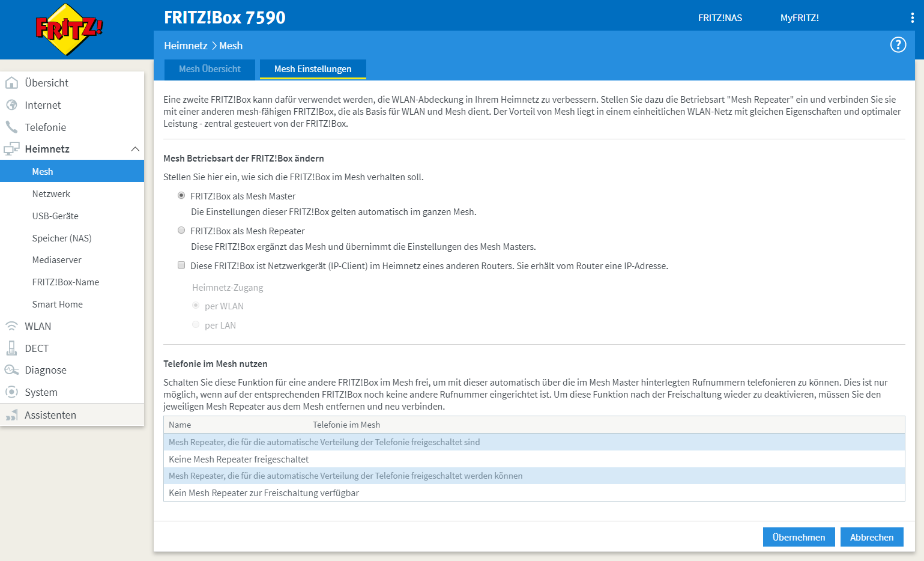Image resolution: width=924 pixels, height=561 pixels.
Task: Open the FRITZ!NAS link
Action: click(x=720, y=18)
